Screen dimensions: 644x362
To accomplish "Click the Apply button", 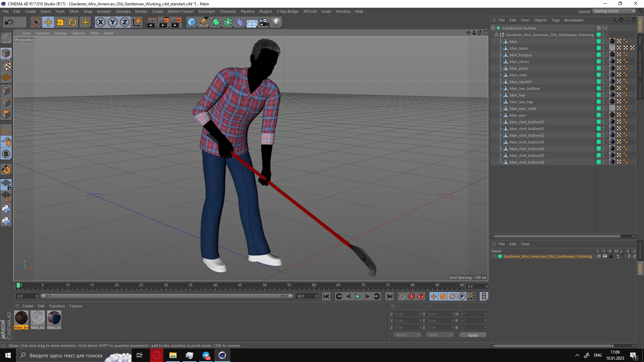I will point(473,335).
